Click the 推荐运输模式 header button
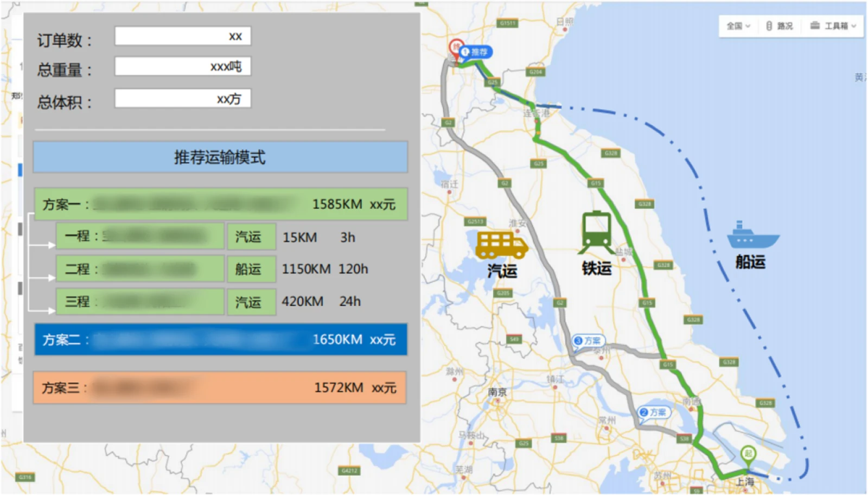The image size is (868, 496). 220,157
